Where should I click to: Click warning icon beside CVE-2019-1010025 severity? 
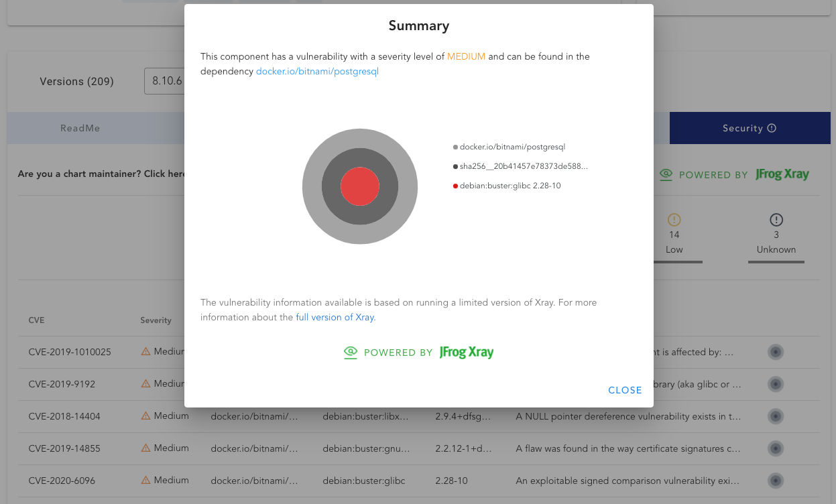pos(145,351)
